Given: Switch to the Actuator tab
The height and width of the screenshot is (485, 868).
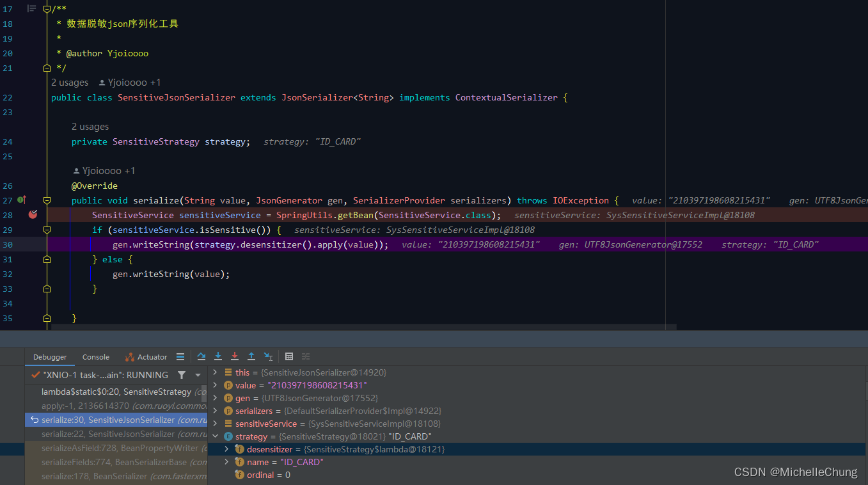Looking at the screenshot, I should tap(146, 357).
